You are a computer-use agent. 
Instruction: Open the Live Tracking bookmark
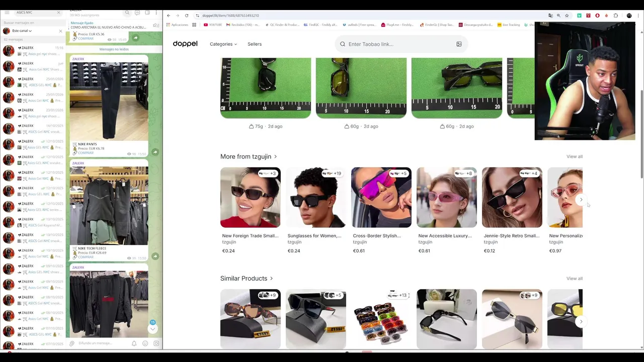click(508, 25)
